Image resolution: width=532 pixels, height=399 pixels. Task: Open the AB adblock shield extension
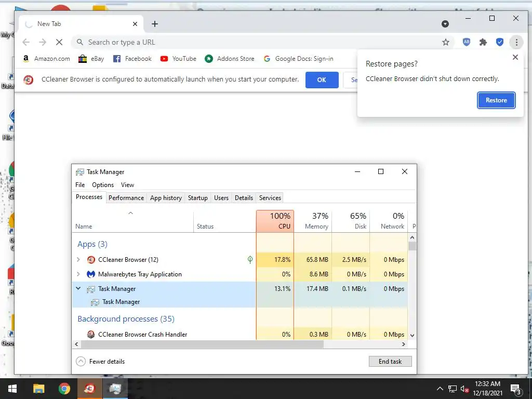click(x=467, y=42)
